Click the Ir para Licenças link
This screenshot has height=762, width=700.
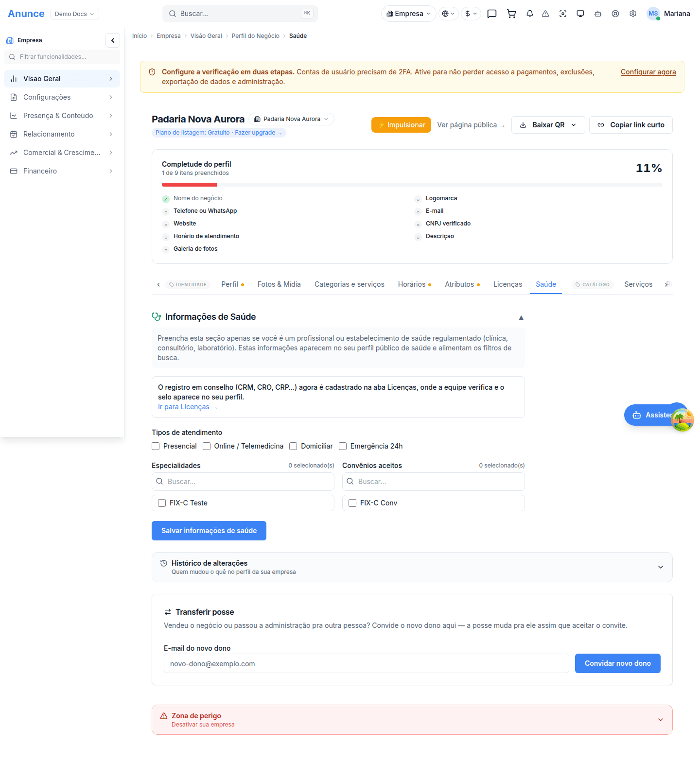click(x=188, y=407)
